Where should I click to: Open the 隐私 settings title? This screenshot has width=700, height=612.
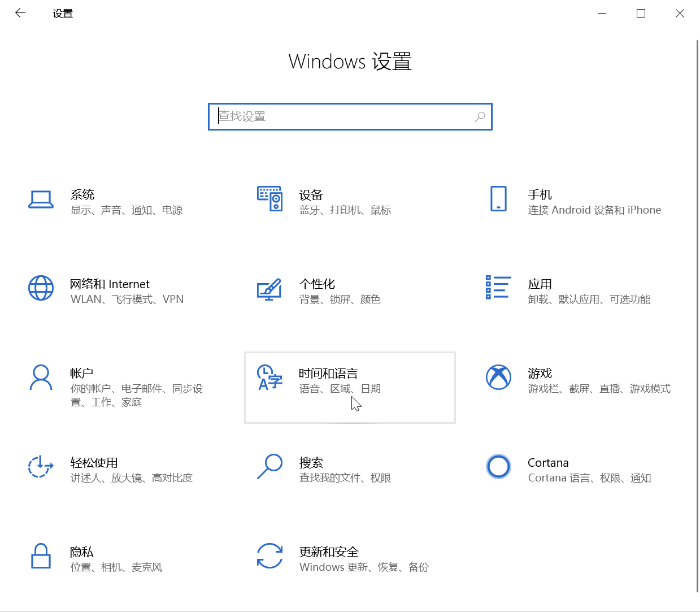coord(82,552)
